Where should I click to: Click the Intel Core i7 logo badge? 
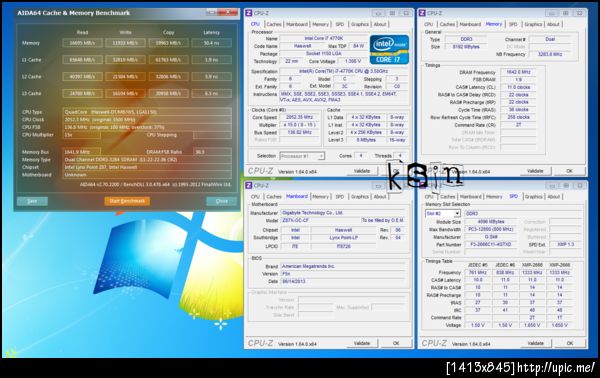coord(389,49)
